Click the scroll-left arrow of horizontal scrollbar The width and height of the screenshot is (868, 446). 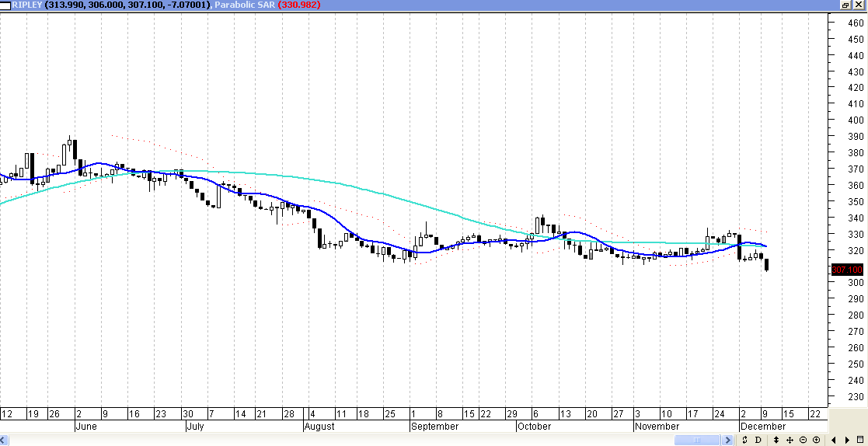(5, 440)
